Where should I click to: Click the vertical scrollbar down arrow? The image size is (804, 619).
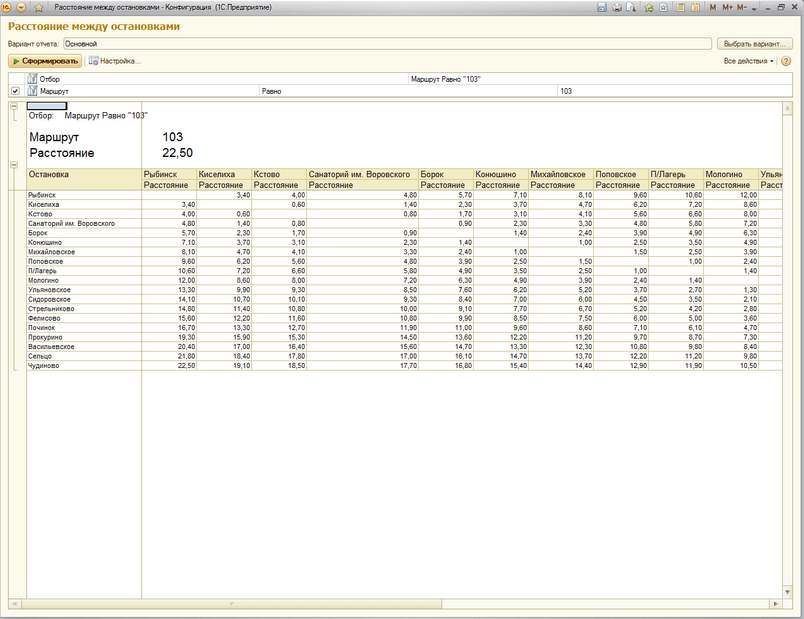click(x=788, y=592)
